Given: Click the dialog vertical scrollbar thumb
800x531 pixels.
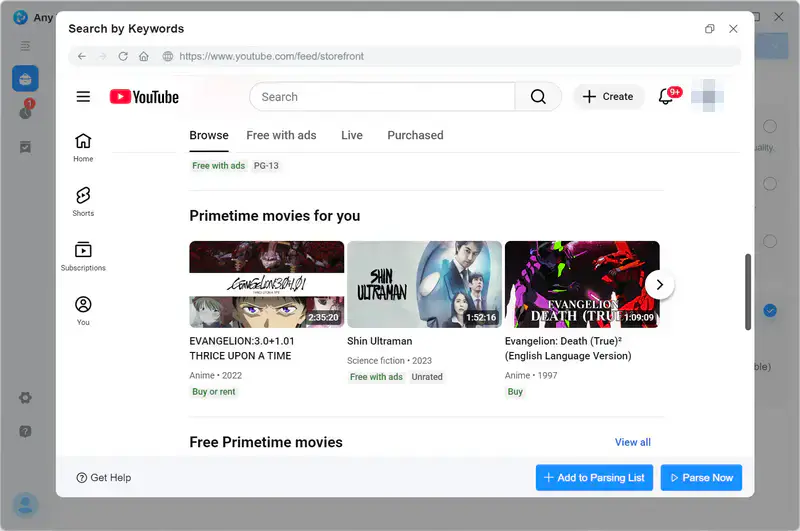Looking at the screenshot, I should click(748, 292).
